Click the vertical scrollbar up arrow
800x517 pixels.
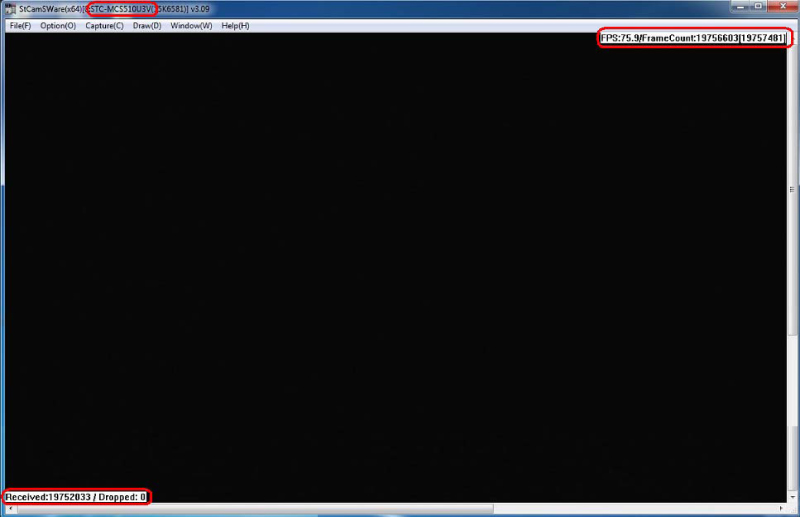(x=792, y=38)
